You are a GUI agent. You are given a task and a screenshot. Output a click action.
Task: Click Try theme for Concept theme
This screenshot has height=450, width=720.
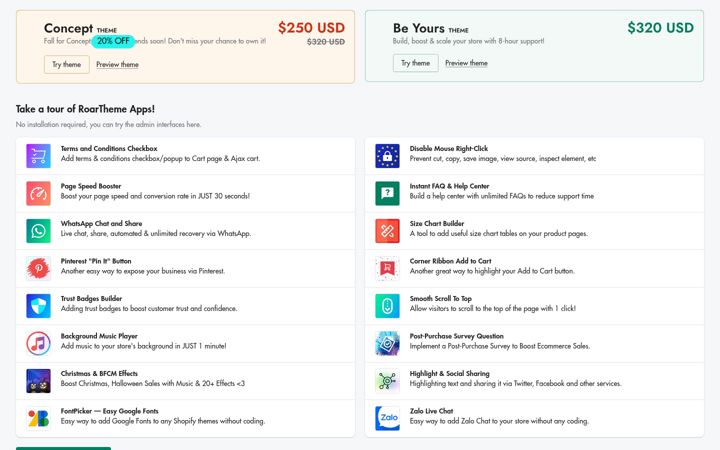coord(67,64)
